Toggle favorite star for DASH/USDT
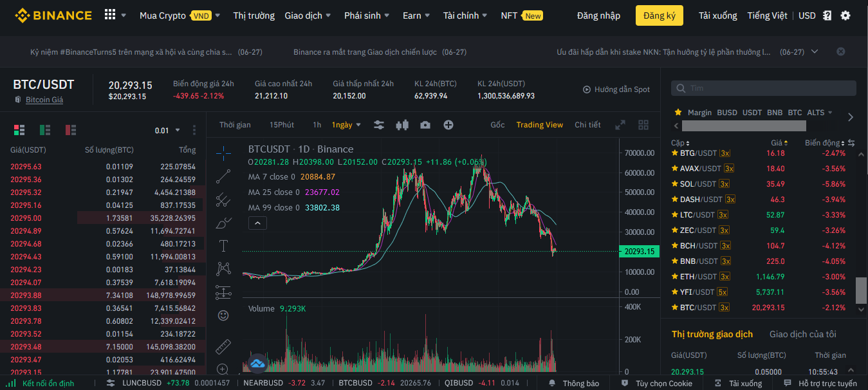868x390 pixels. (x=675, y=200)
